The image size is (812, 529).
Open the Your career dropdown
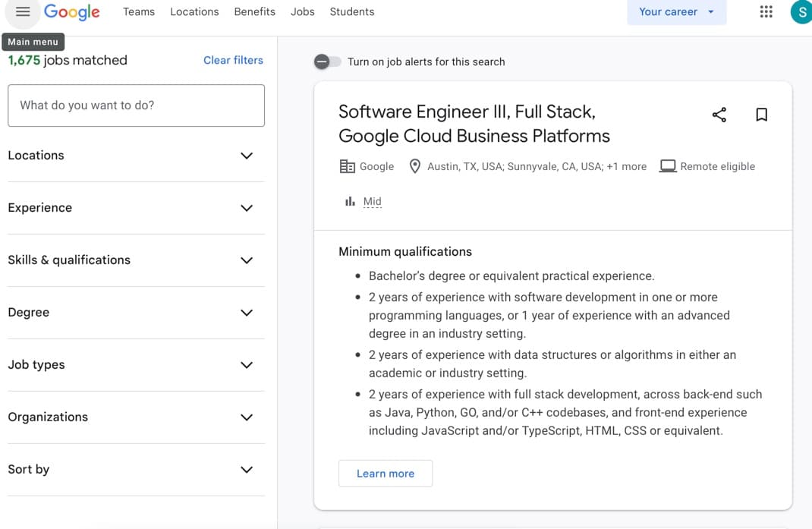pyautogui.click(x=675, y=11)
